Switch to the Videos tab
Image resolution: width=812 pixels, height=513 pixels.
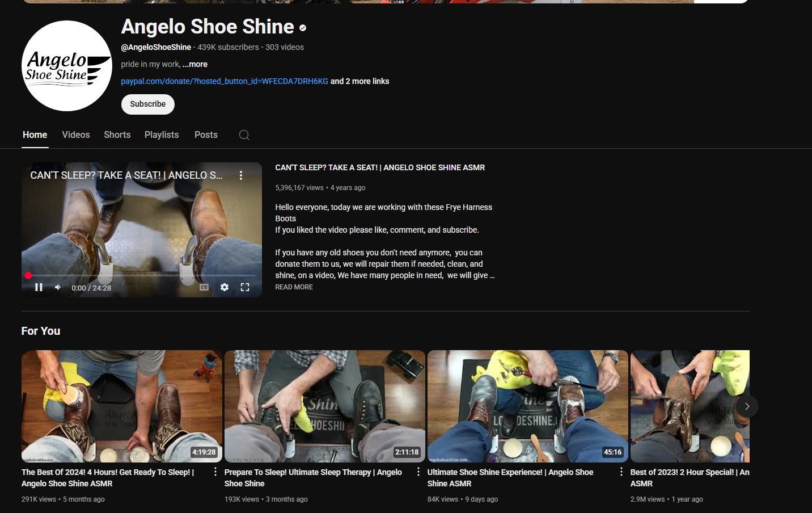coord(76,135)
